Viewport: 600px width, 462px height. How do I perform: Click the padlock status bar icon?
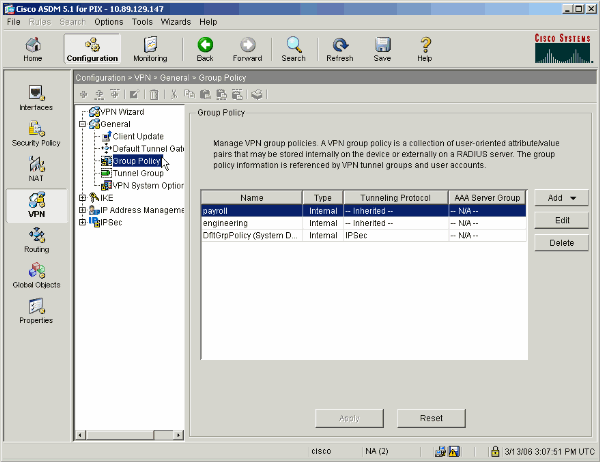point(495,451)
